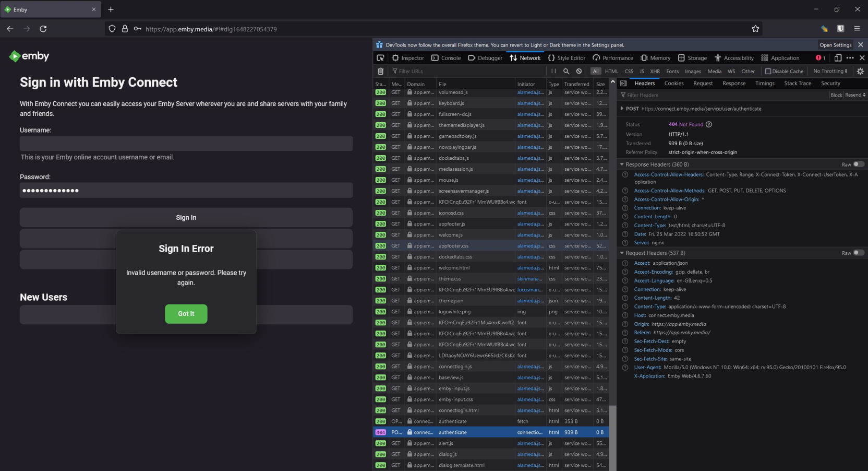This screenshot has height=471, width=868.
Task: Enable the Disable Cache checkbox
Action: pos(768,72)
